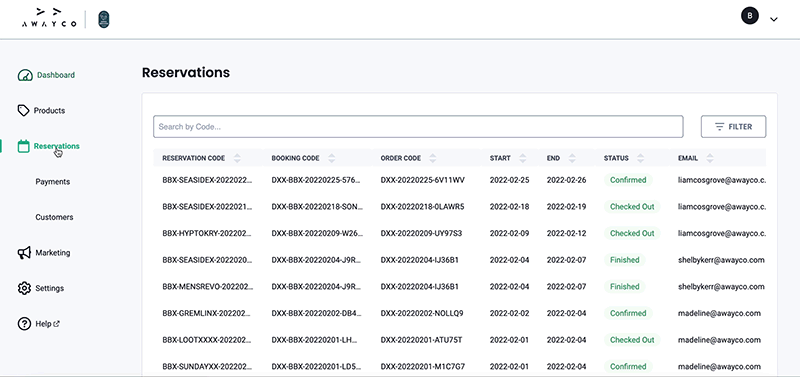Click the Checked Out status for order DXX-20220209-UY97S3

click(632, 233)
